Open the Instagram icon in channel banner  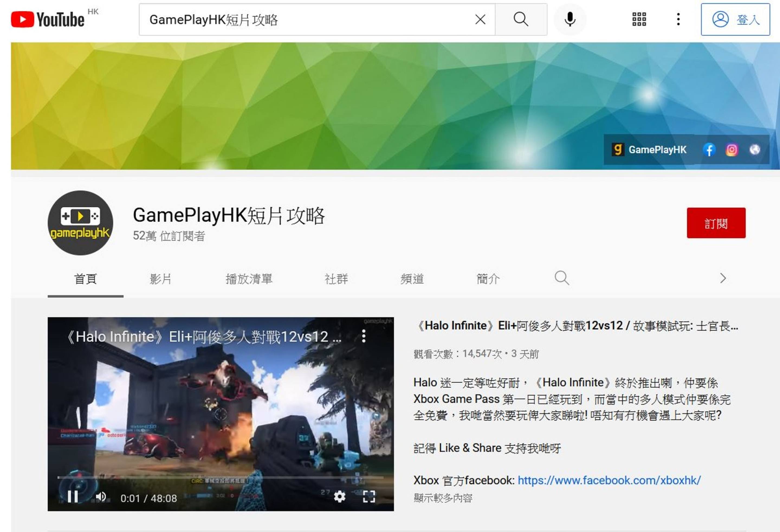(x=732, y=150)
